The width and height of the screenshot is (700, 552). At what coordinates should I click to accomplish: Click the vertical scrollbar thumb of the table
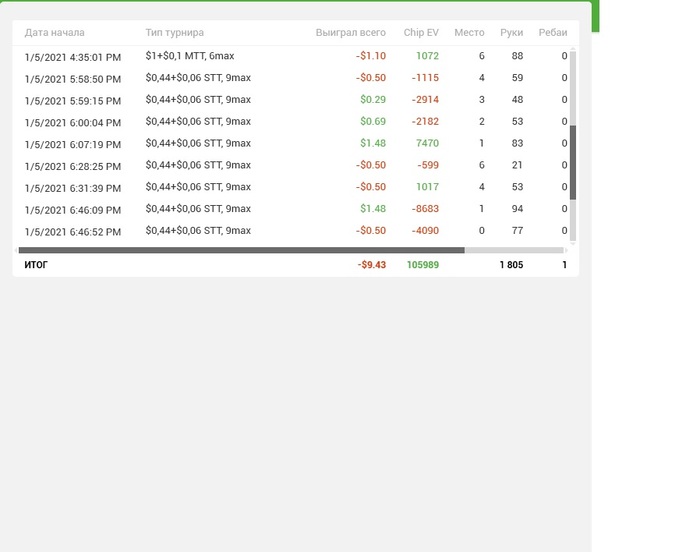573,162
